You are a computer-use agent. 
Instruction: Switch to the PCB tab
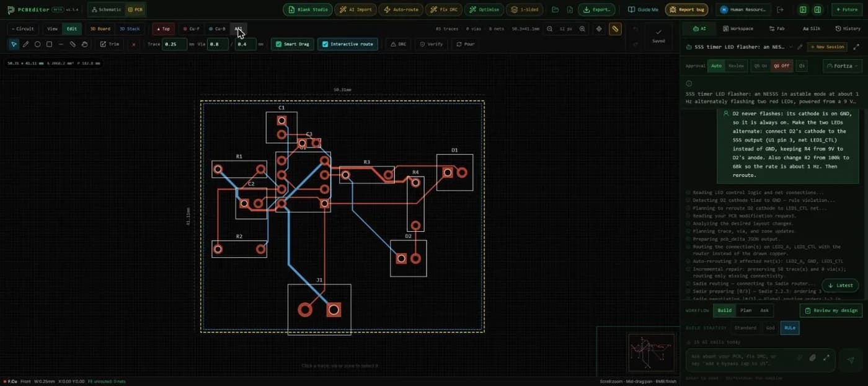coord(135,10)
